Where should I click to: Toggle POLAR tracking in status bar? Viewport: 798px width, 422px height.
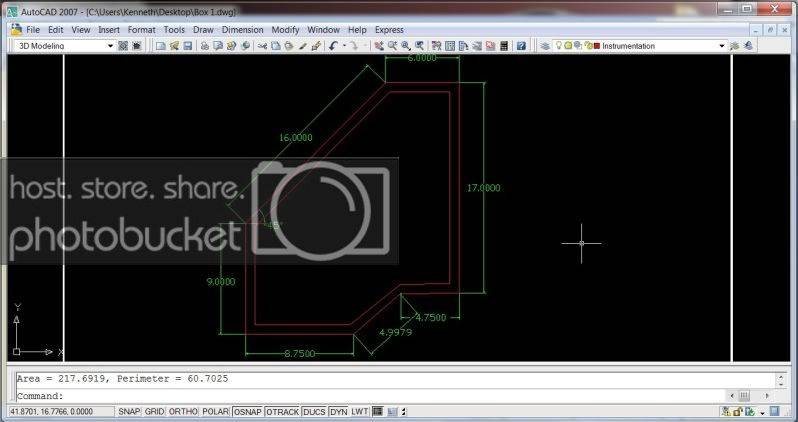[x=215, y=412]
